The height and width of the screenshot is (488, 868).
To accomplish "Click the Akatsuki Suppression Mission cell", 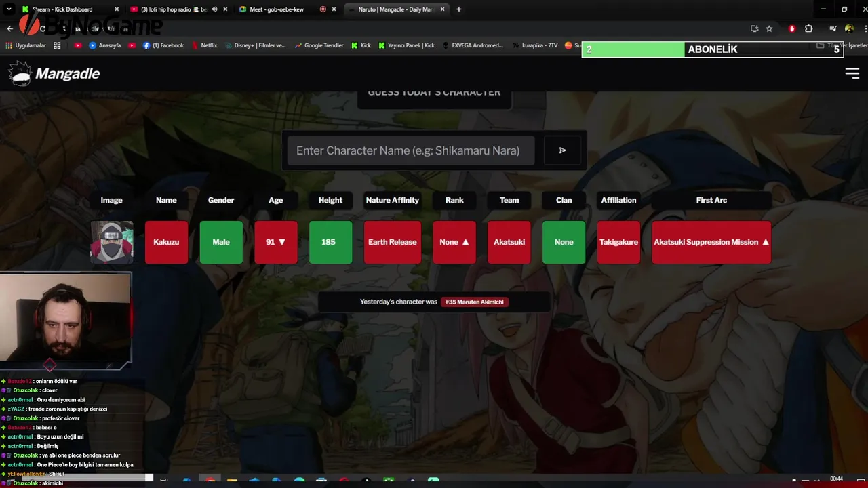I will pyautogui.click(x=711, y=242).
